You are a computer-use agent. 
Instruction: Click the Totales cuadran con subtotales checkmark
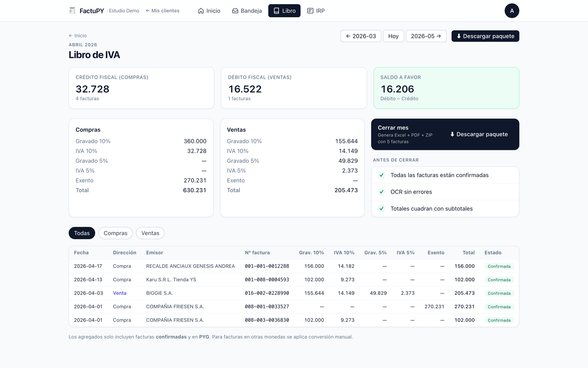[381, 209]
